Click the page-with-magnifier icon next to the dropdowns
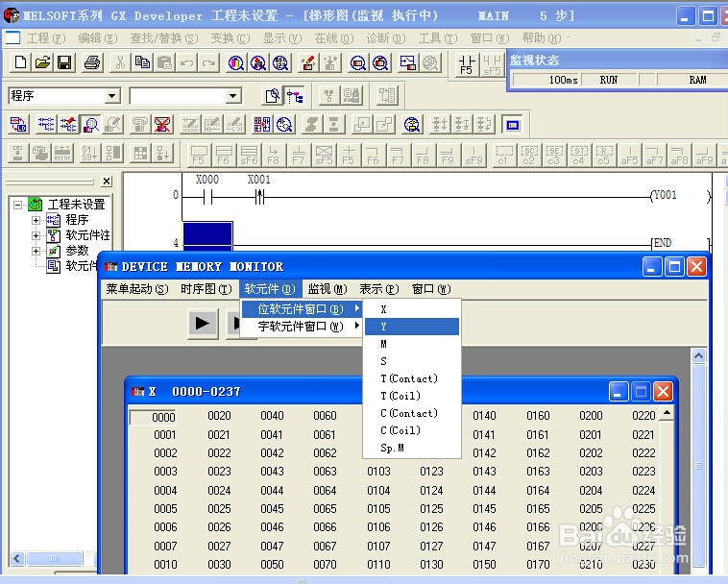Screen dimensions: 728x584 pyautogui.click(x=272, y=96)
